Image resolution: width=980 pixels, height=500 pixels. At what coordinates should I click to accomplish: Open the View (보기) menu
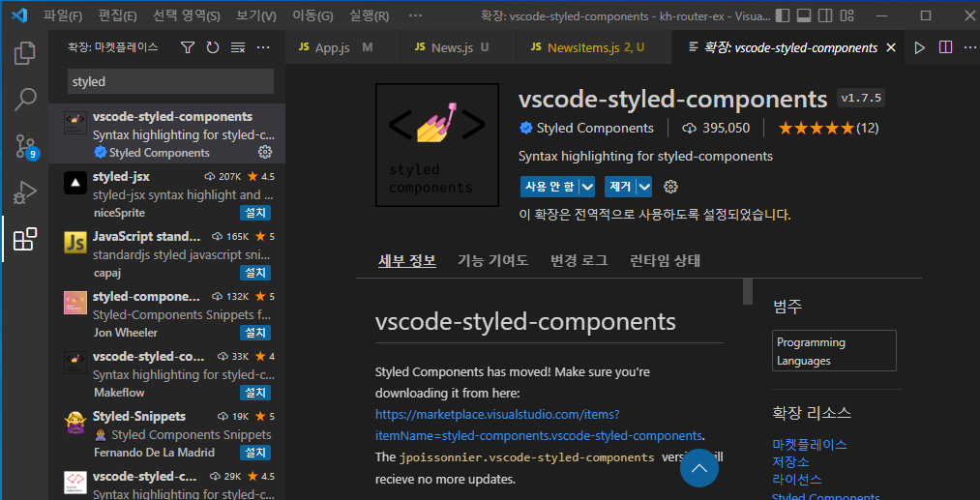click(256, 15)
